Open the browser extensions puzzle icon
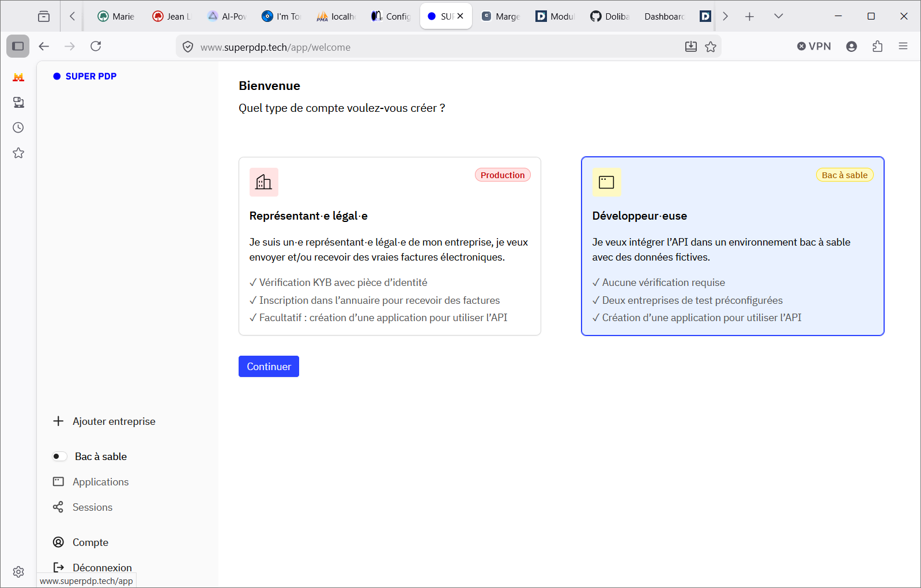 (x=877, y=46)
